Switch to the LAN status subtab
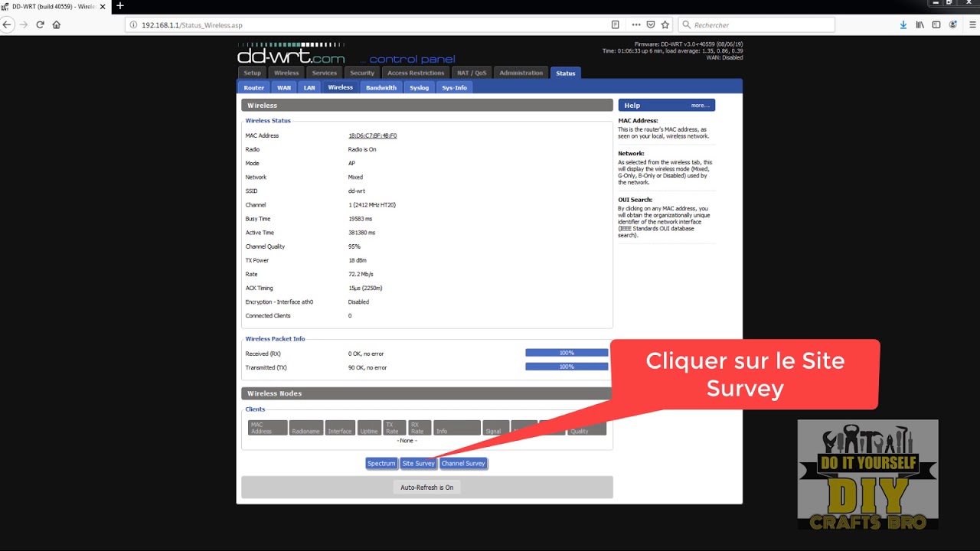 [x=309, y=87]
